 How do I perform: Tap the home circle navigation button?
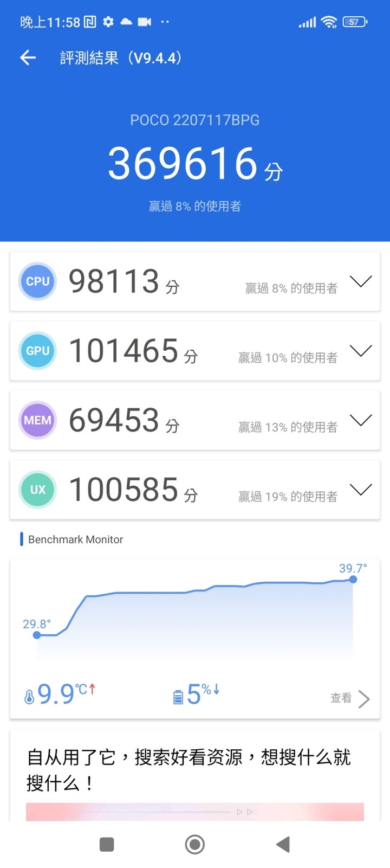[x=195, y=844]
